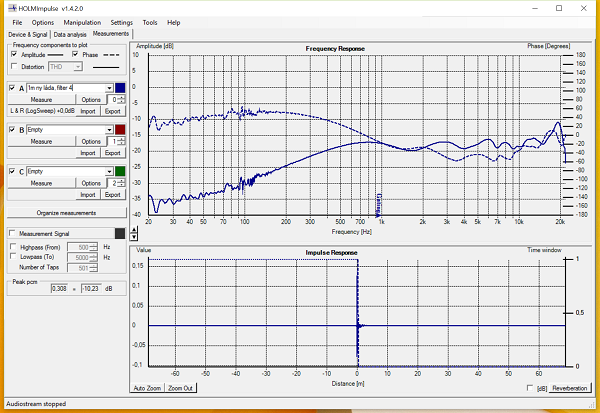This screenshot has width=600, height=413.
Task: Click the blue color swatch for slot A
Action: click(120, 88)
